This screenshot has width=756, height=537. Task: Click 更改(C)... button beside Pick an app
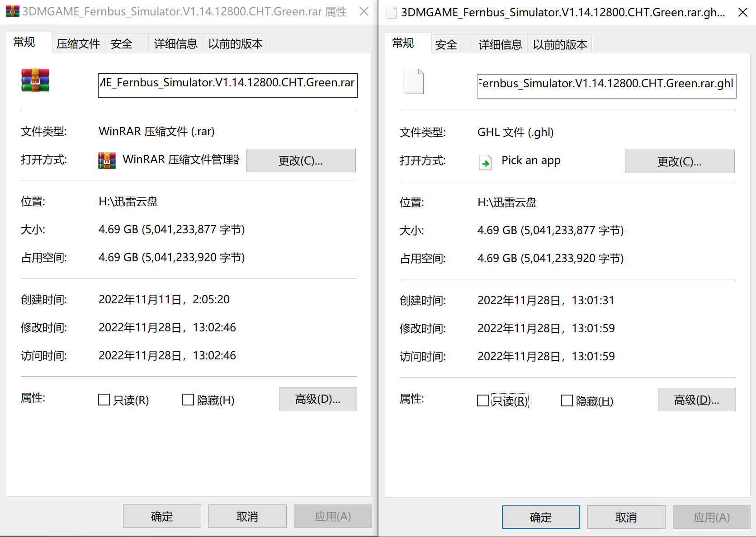(679, 161)
